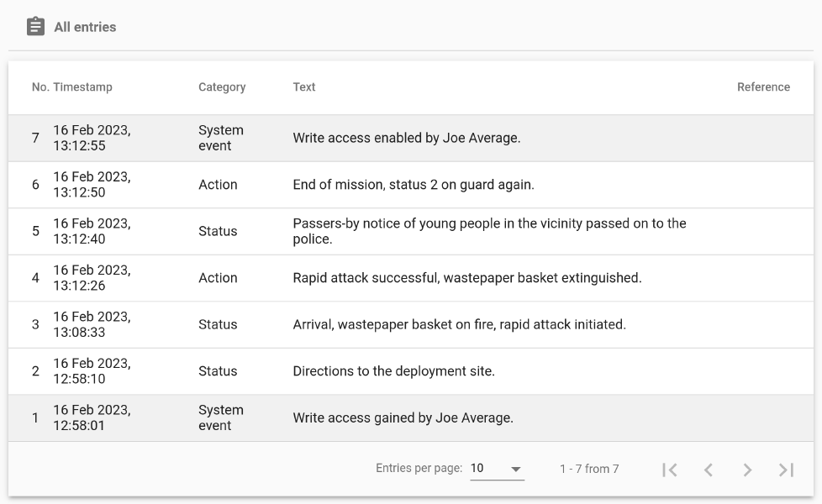822x504 pixels.
Task: Open the 'Passers-by notice of young people' entry
Action: 489,231
